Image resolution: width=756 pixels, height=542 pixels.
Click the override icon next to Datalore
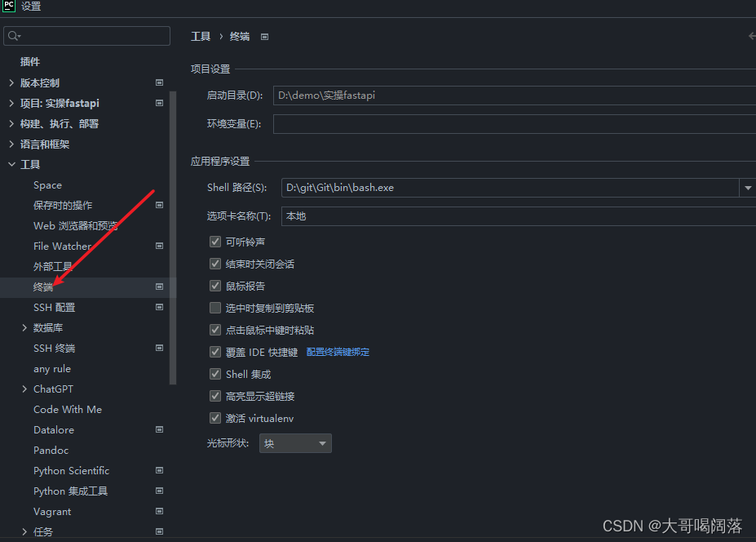pyautogui.click(x=160, y=429)
